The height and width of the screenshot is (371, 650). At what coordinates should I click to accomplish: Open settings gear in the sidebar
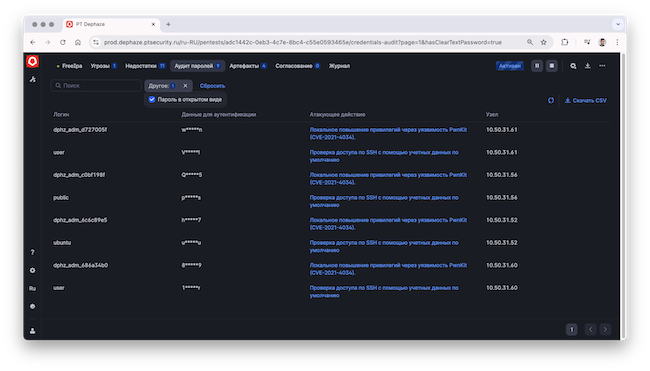(x=32, y=270)
